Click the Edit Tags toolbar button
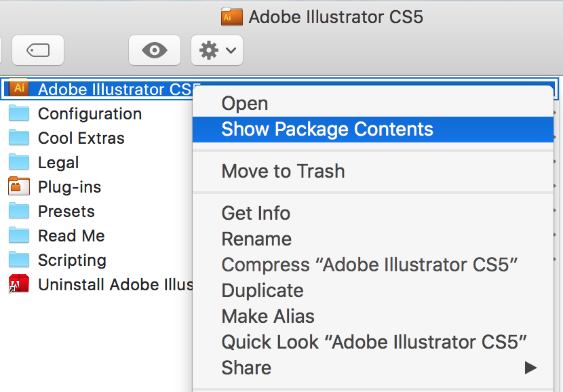Viewport: 563px width, 392px height. [38, 50]
